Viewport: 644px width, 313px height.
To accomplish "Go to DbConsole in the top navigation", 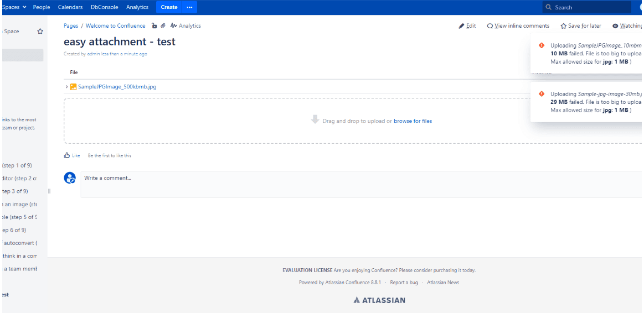I will tap(104, 7).
